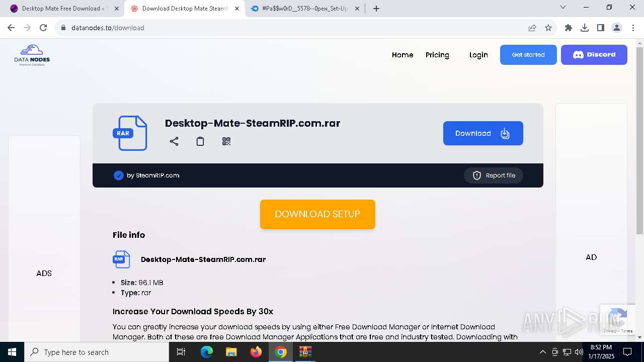Open a new tab with the plus button
Screen dimensions: 644x362
[x=376, y=9]
